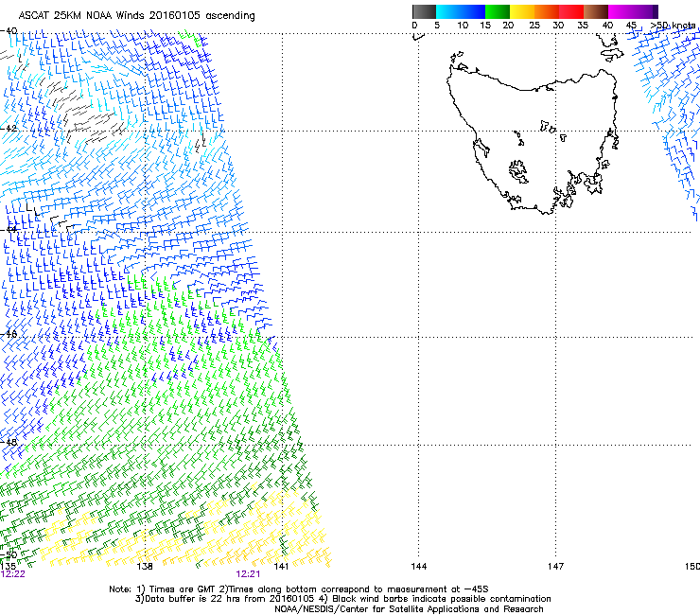Click the NOAA/NESDIS credit line
The width and height of the screenshot is (700, 615).
coord(409,609)
